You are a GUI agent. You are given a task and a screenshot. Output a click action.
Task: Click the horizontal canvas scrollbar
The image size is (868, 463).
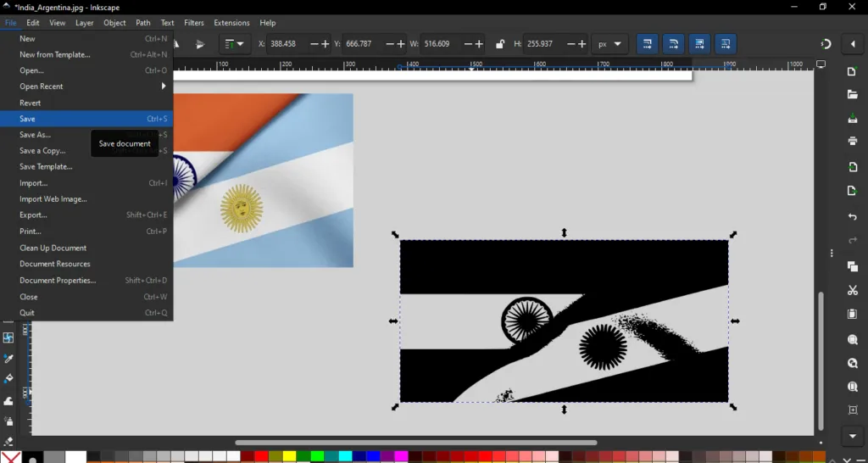click(415, 443)
